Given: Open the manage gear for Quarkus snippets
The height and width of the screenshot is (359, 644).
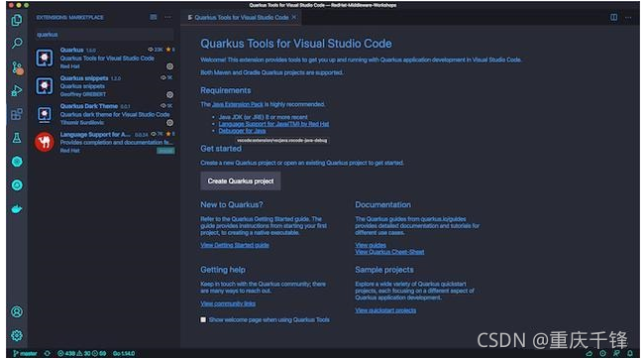Looking at the screenshot, I should [169, 94].
